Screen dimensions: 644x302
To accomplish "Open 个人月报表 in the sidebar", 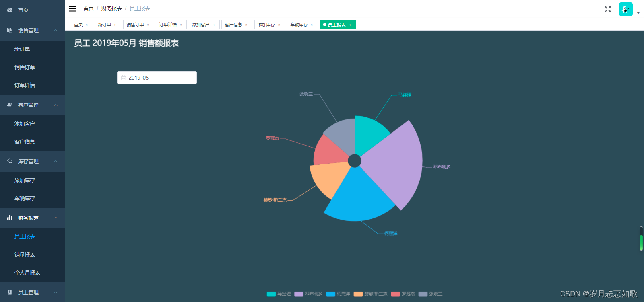I will pos(33,273).
